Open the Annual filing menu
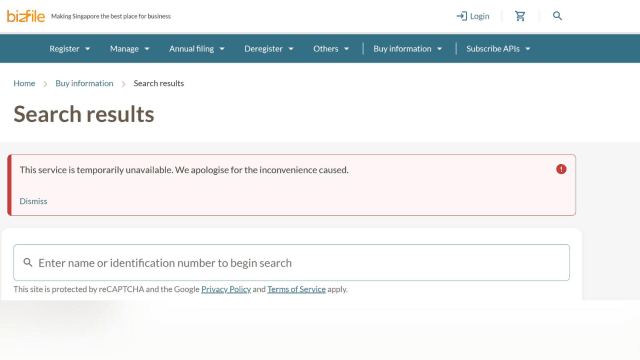The width and height of the screenshot is (640, 360). point(197,49)
